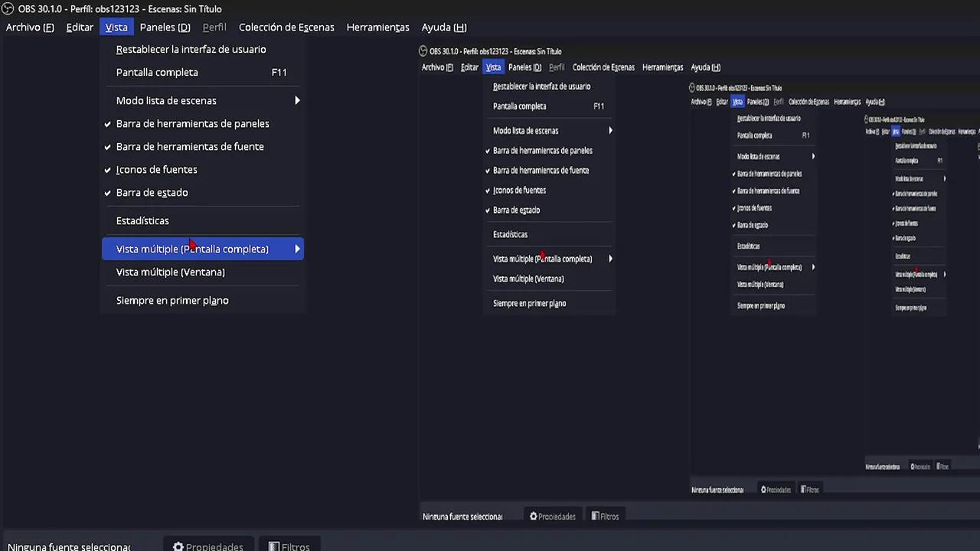Click the OBS logo in the largest nested preview's title
The height and width of the screenshot is (551, 980).
423,51
